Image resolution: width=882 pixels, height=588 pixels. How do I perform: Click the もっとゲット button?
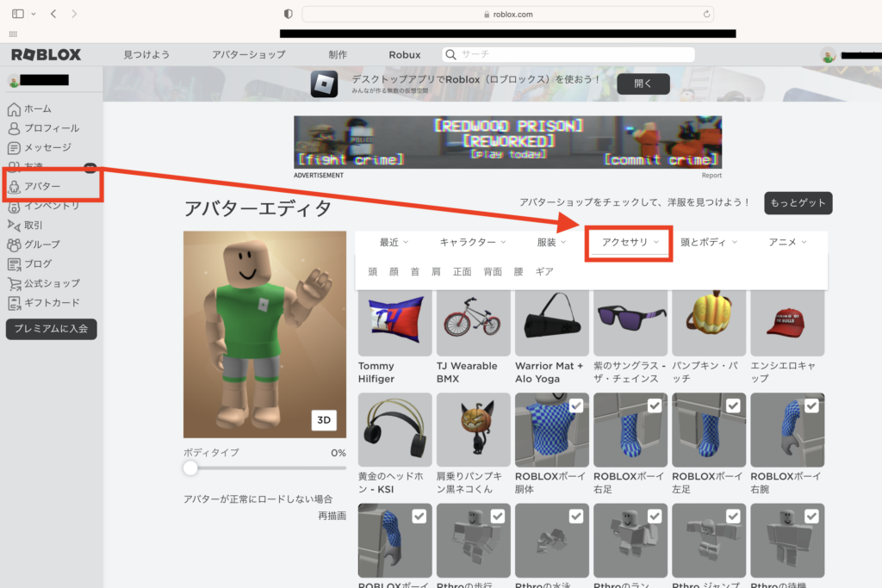(x=798, y=203)
